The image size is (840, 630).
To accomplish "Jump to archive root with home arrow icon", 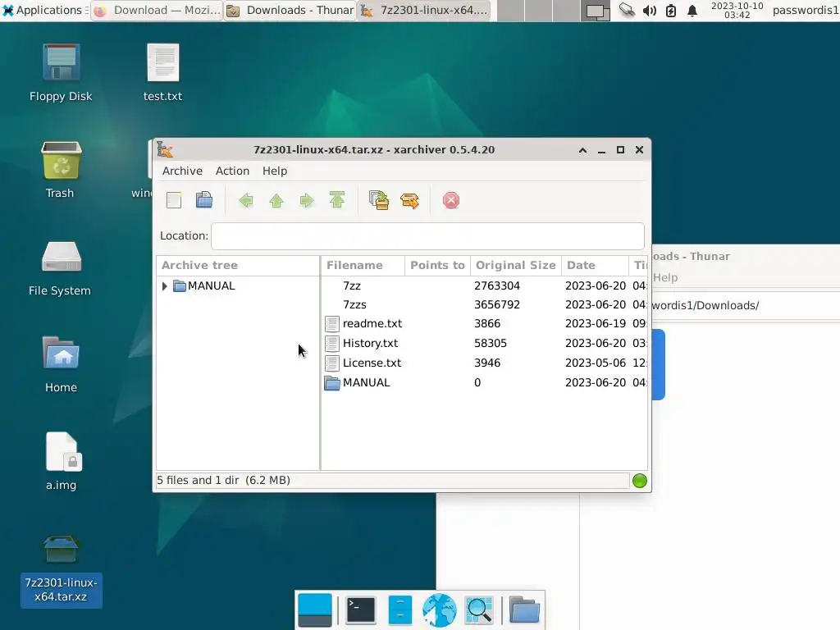I will click(337, 200).
